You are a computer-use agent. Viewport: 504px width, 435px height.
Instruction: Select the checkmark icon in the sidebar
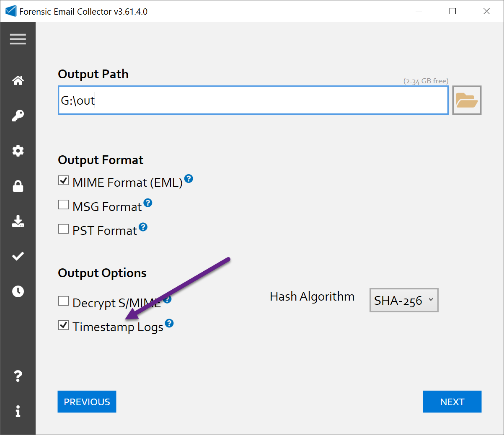click(x=18, y=256)
